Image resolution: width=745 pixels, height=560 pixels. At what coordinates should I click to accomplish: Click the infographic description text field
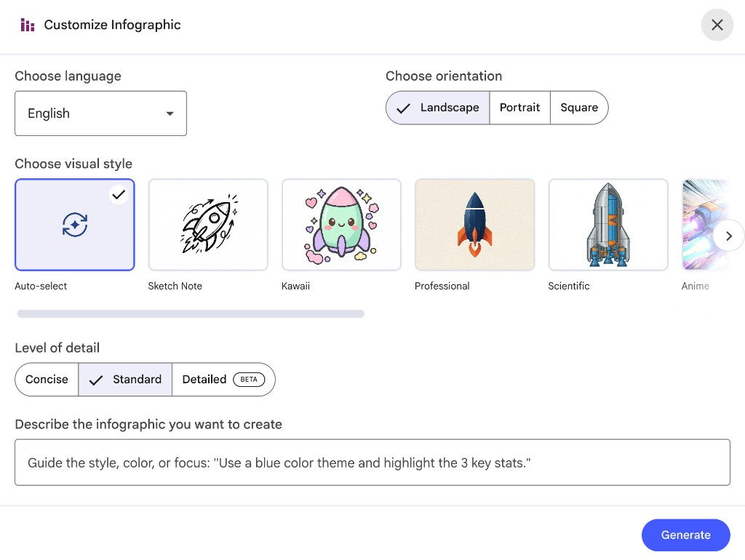click(372, 463)
